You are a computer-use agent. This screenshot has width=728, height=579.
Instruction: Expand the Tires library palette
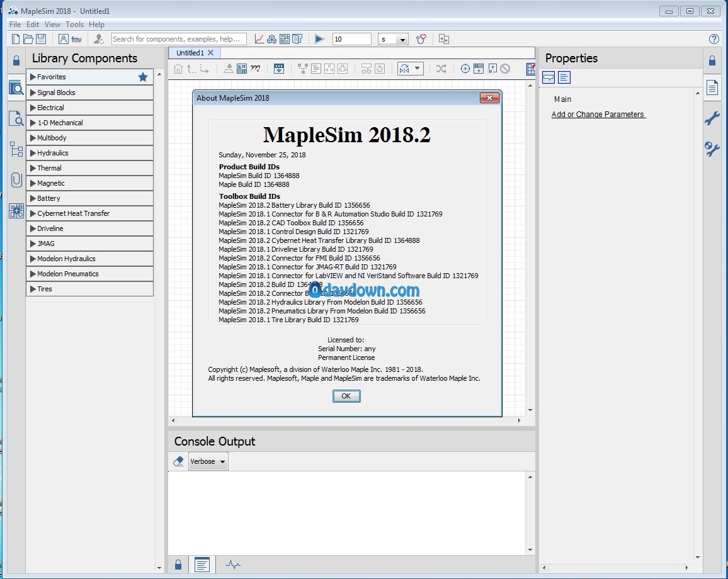click(x=89, y=289)
